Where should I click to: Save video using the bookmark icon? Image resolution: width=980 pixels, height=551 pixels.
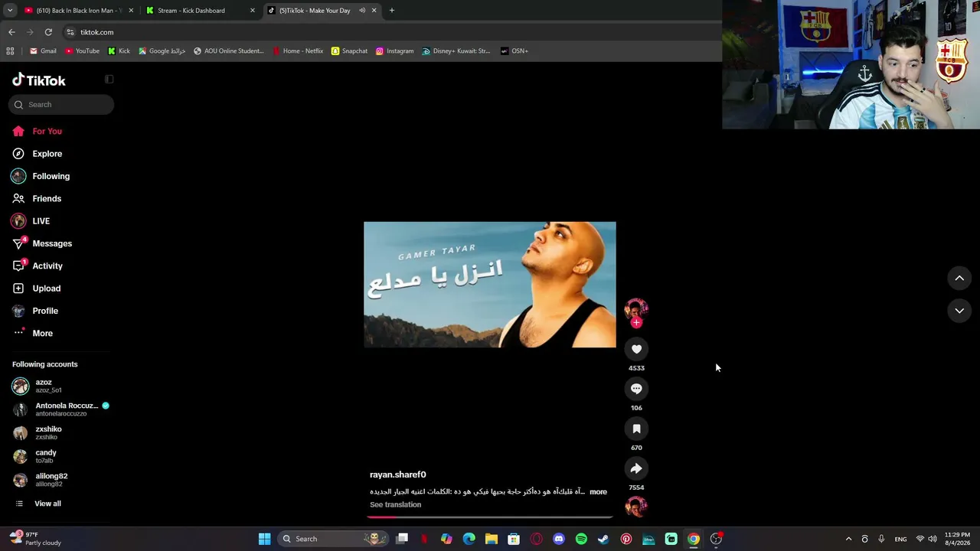(636, 429)
